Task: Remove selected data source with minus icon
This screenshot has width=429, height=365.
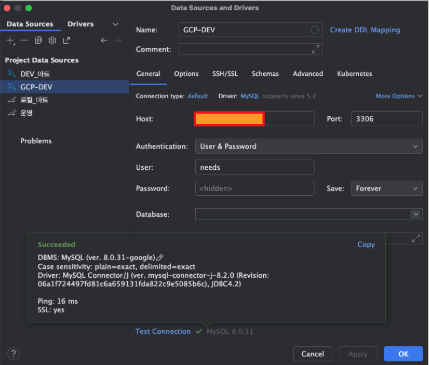Action: tap(24, 41)
